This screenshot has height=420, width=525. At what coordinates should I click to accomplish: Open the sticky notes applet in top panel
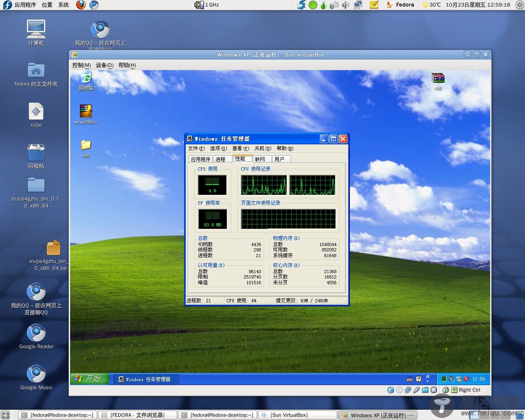coord(374,5)
